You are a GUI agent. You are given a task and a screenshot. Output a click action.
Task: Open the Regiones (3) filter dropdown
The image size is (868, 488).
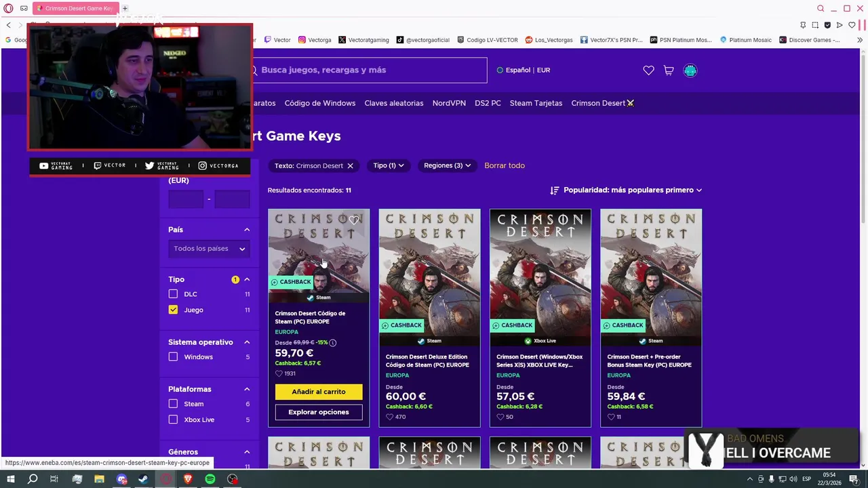[x=447, y=165]
